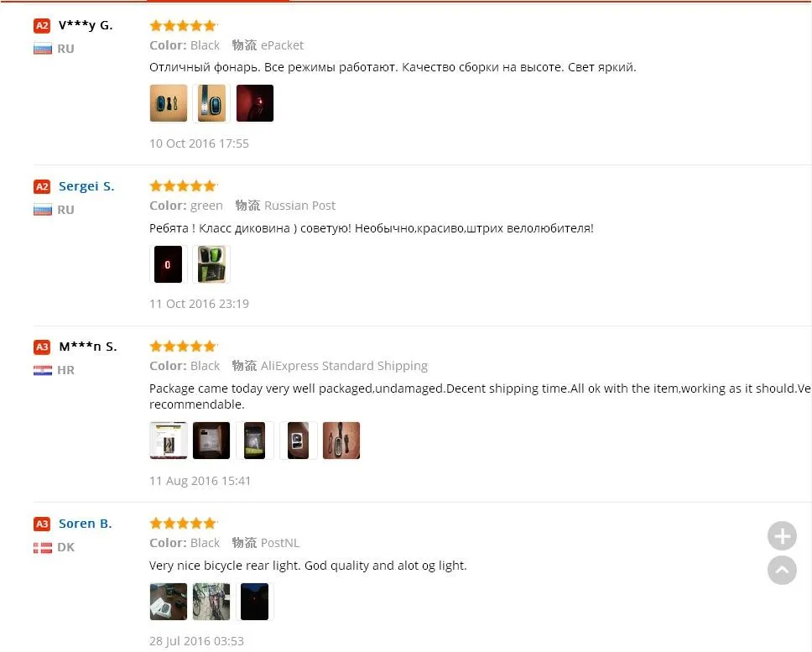Open Soren B. reviewer profile link
The image size is (812, 652).
(85, 524)
